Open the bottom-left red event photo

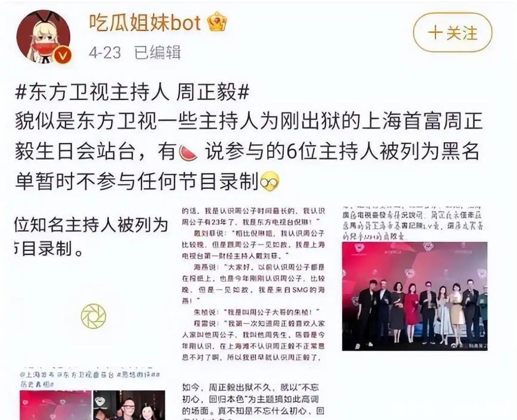[x=55, y=405]
